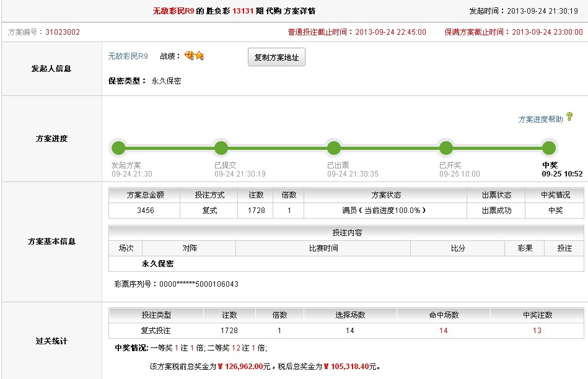Click the 命中场数 value 14

coord(443,331)
